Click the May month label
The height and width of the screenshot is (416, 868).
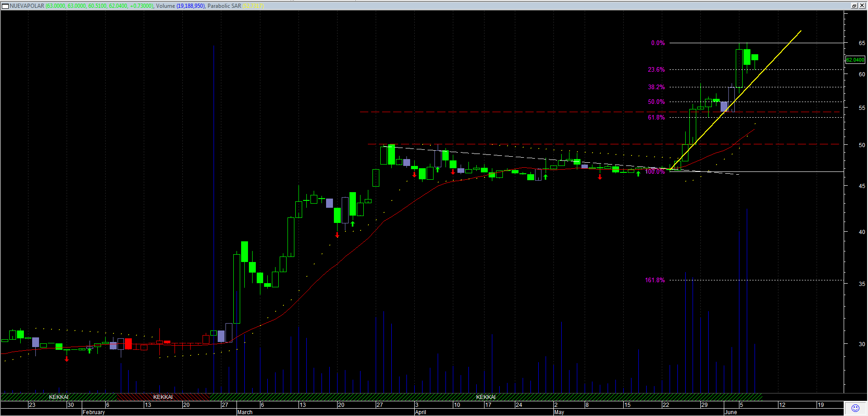pyautogui.click(x=559, y=412)
